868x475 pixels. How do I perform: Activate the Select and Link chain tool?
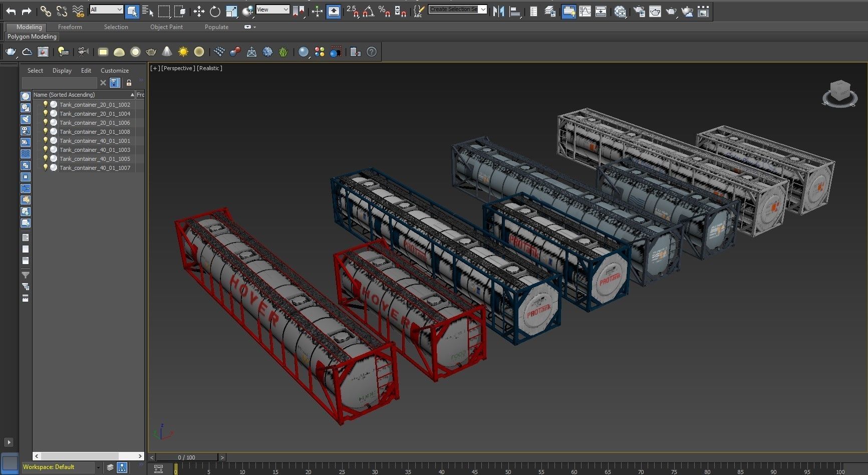[x=46, y=11]
